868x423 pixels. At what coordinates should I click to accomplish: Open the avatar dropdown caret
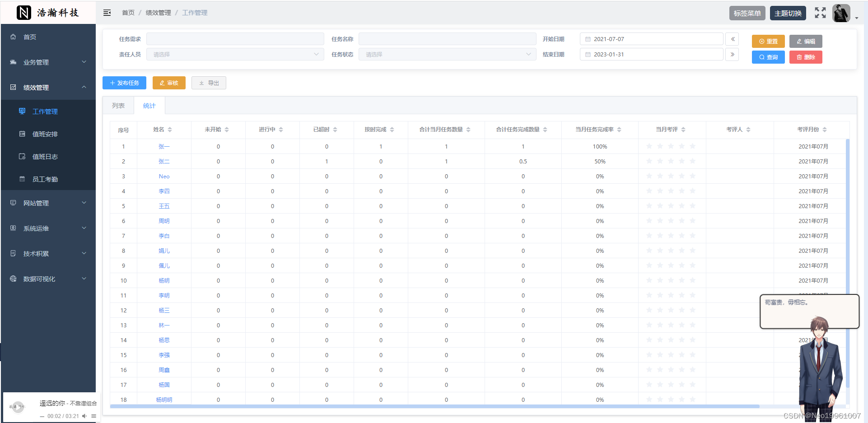pyautogui.click(x=857, y=17)
